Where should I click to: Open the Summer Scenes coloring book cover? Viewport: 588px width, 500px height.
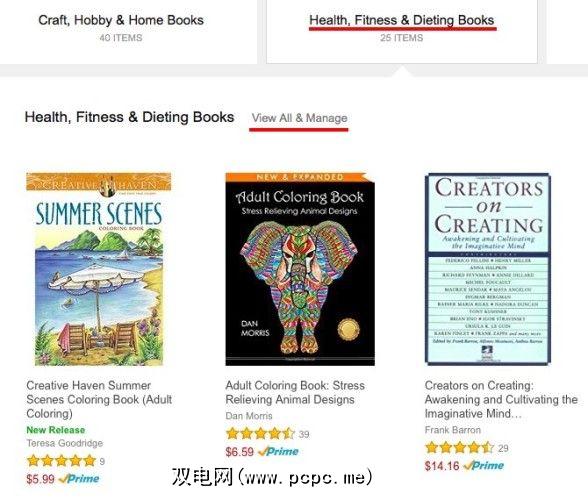coord(99,269)
